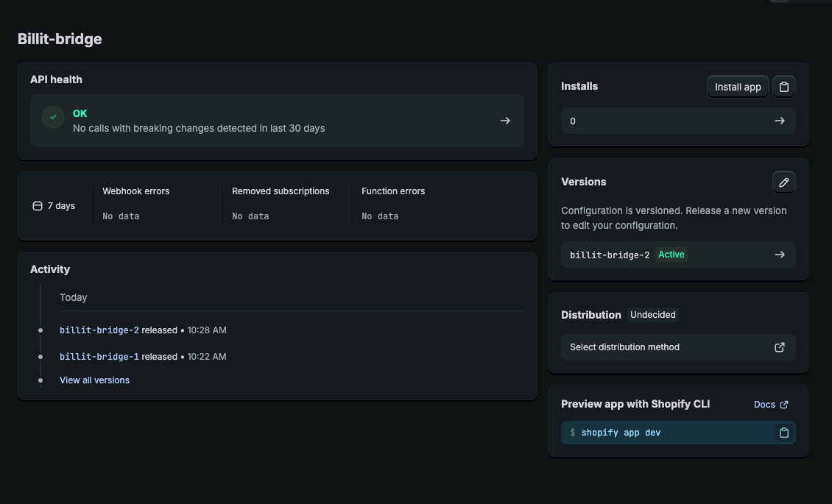Open View all versions link
832x504 pixels.
click(94, 380)
